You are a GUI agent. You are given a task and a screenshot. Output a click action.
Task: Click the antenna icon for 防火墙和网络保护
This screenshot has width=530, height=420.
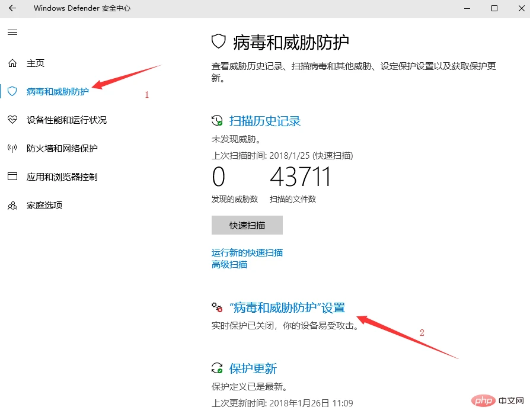click(12, 148)
